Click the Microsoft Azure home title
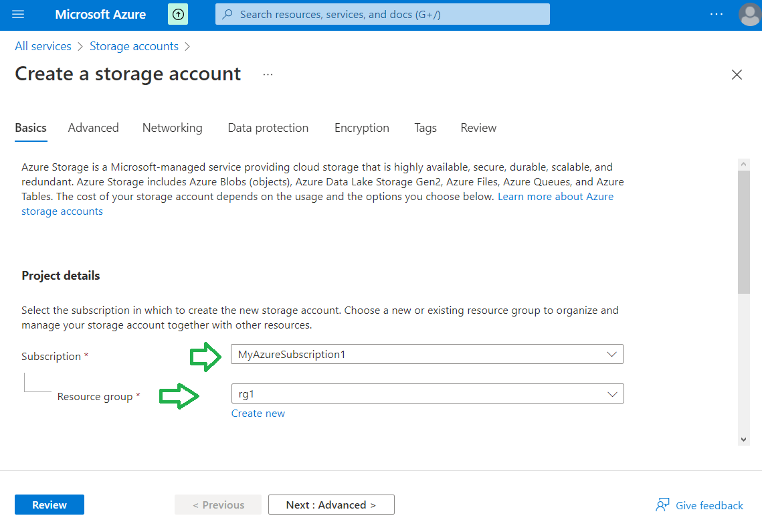This screenshot has height=532, width=762. coord(100,15)
